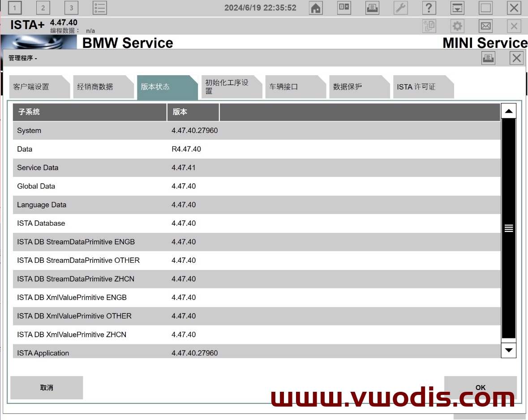Select ISTA DB StreamDataPrimitive ZHCN row
This screenshot has width=528, height=420.
point(257,279)
